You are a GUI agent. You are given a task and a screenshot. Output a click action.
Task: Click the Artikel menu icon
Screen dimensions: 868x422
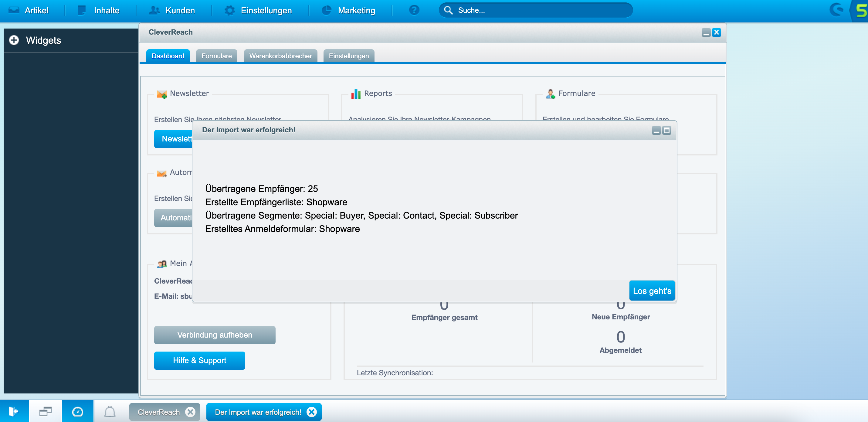pyautogui.click(x=14, y=10)
